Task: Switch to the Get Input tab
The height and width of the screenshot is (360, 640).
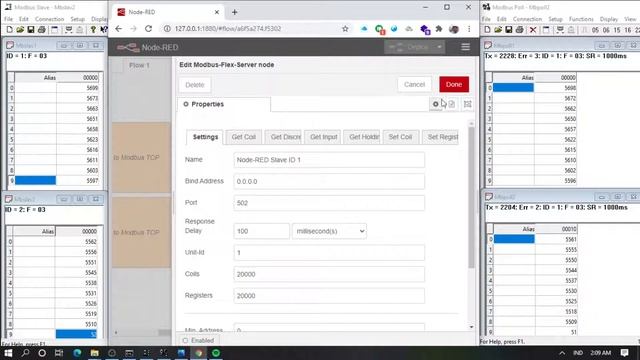Action: point(322,137)
